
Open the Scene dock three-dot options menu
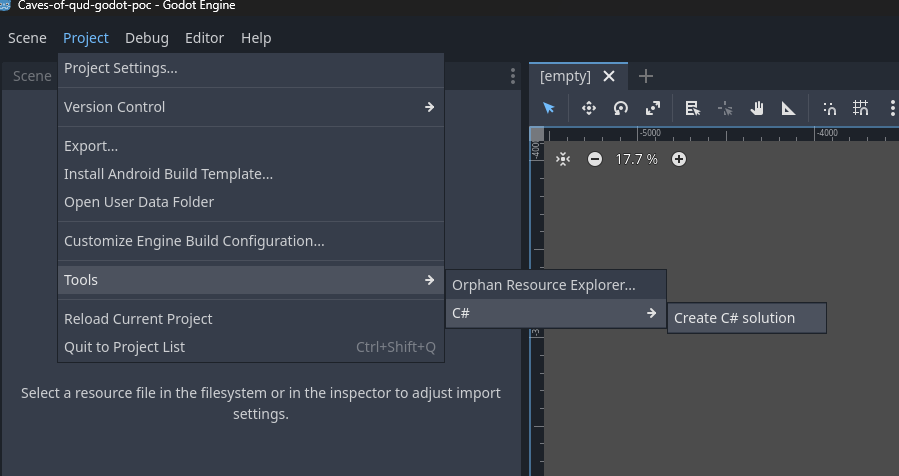513,76
